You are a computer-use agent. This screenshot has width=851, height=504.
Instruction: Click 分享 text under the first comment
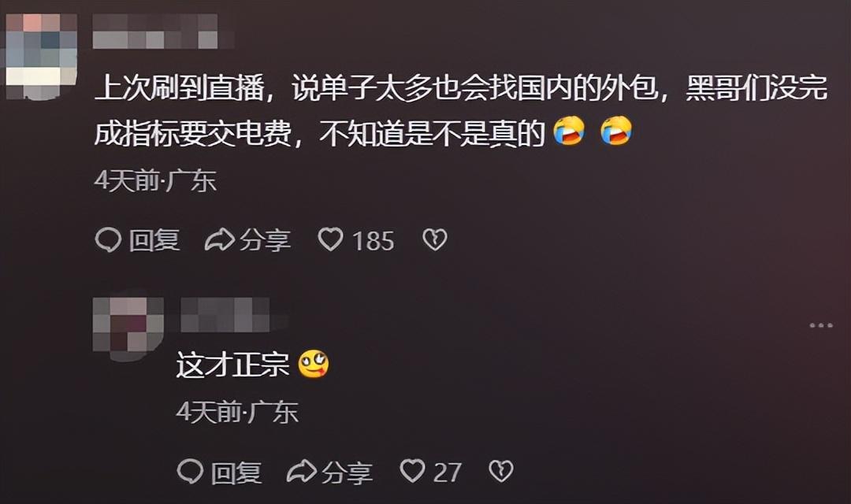[266, 240]
